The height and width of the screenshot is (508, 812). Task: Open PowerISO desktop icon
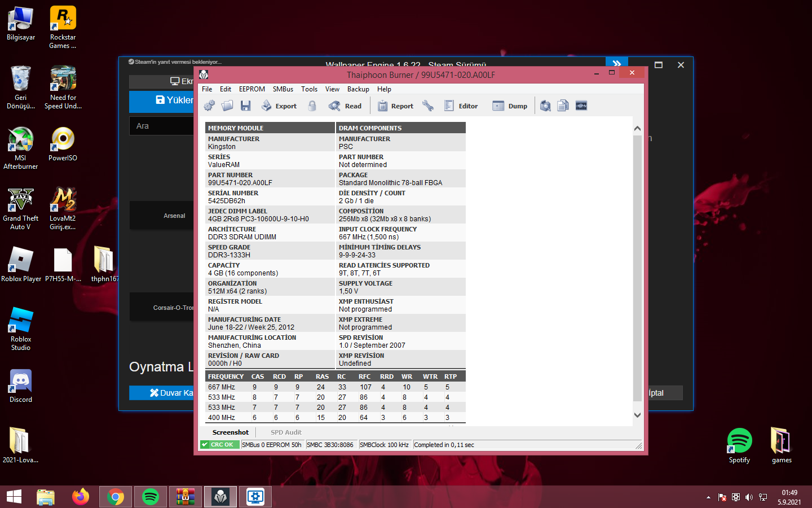click(63, 144)
